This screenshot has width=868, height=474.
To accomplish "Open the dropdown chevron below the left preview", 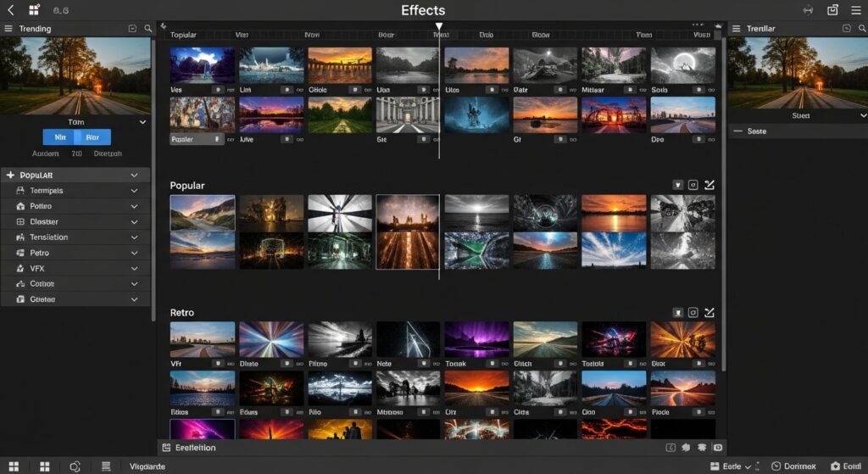I will [x=142, y=122].
